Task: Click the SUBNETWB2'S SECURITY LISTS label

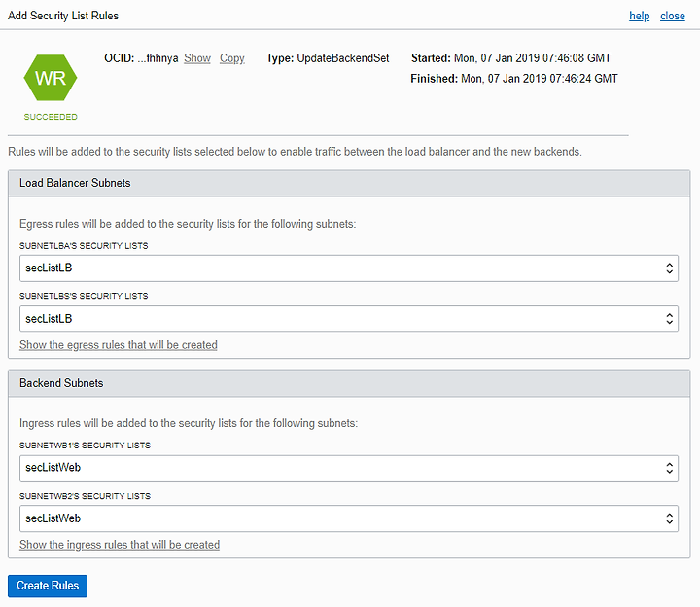Action: pos(85,496)
